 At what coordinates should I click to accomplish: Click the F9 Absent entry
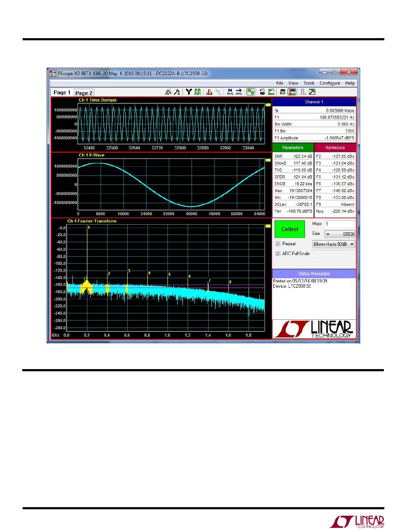click(348, 204)
